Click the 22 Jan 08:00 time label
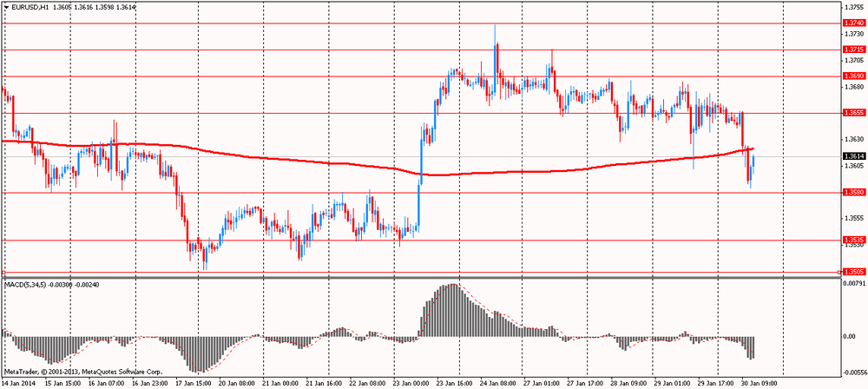Viewport: 868px width, 389px height. (x=367, y=383)
